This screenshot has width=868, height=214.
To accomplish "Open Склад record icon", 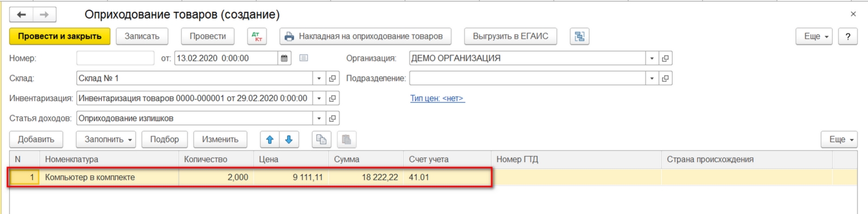I will point(333,78).
